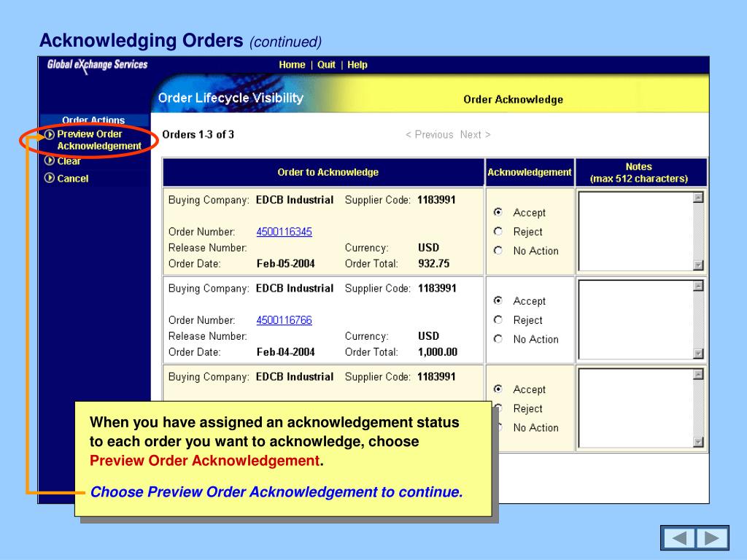Choose Clear in Order Actions
The image size is (747, 560).
69,161
